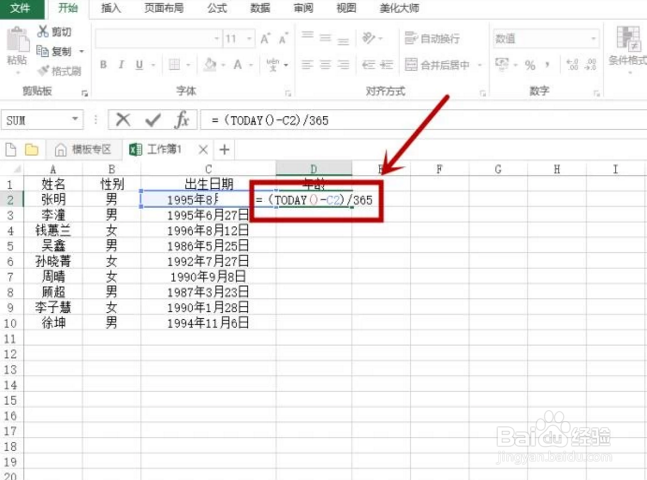The image size is (647, 480).
Task: Close the 工作簿1 workbook tab
Action: click(x=203, y=149)
